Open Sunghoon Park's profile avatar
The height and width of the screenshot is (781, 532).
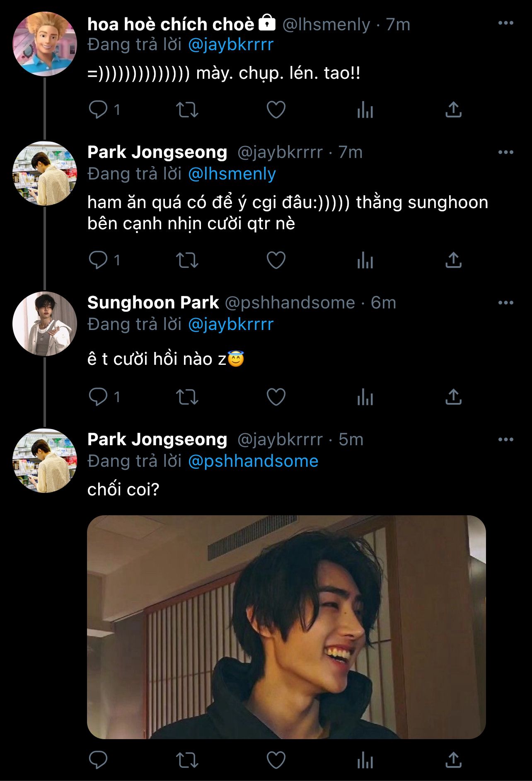[45, 324]
